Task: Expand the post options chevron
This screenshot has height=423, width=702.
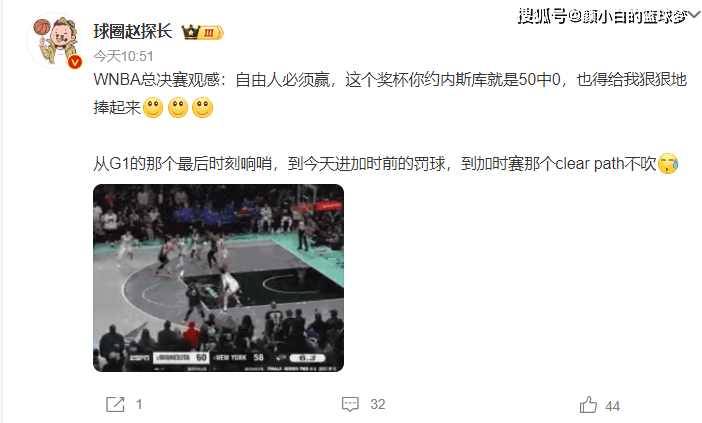Action: coord(693,14)
